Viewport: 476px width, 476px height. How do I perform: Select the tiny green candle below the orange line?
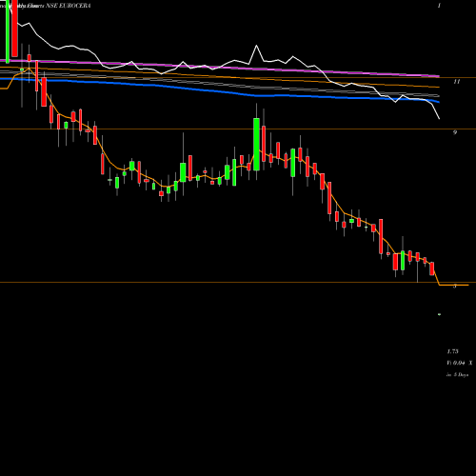(439, 314)
